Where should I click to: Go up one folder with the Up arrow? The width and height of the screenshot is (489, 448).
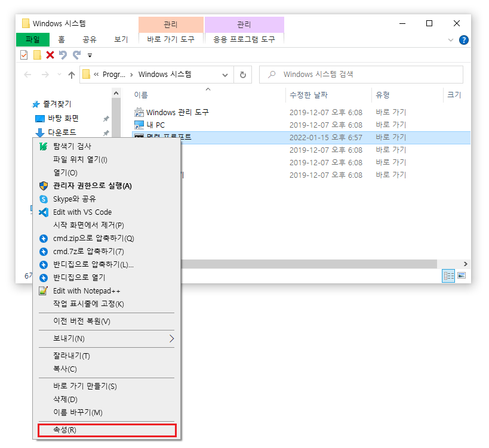pyautogui.click(x=72, y=75)
